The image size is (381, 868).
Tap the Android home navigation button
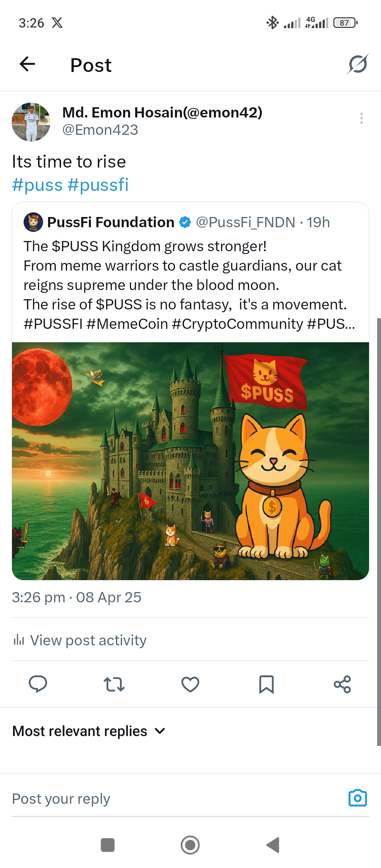[190, 845]
